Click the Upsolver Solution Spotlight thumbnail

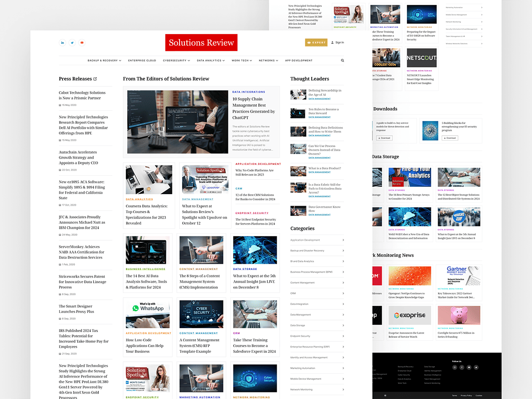(205, 180)
